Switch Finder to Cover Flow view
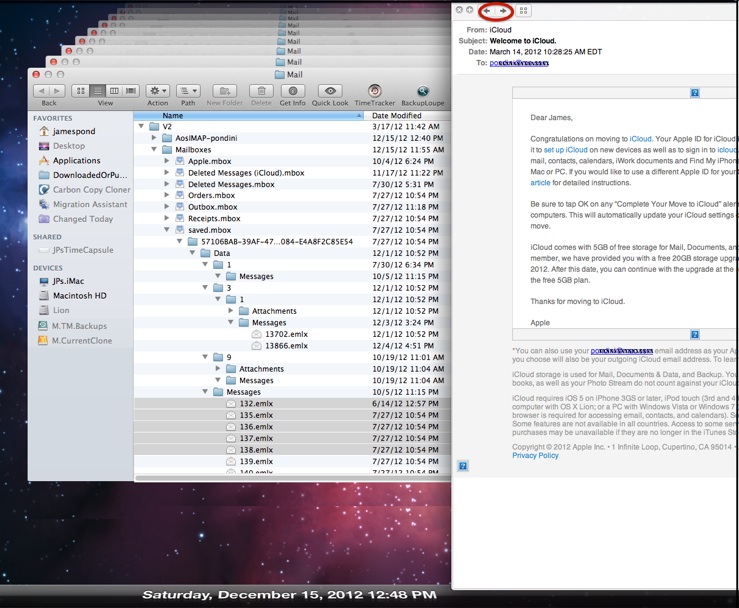The height and width of the screenshot is (608, 739). pos(131,91)
